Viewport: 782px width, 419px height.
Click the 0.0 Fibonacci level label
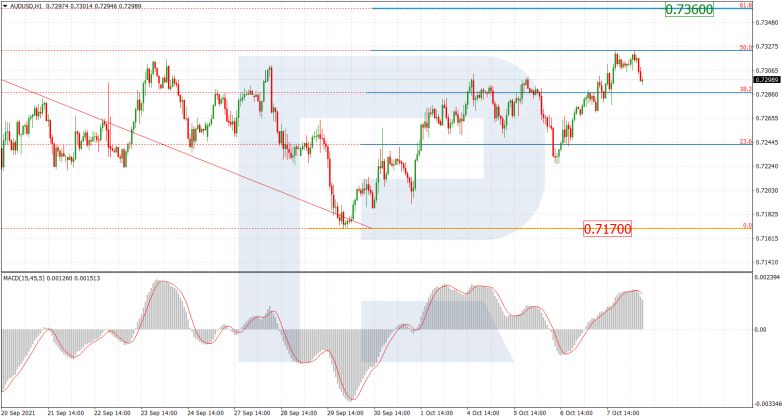(x=747, y=225)
